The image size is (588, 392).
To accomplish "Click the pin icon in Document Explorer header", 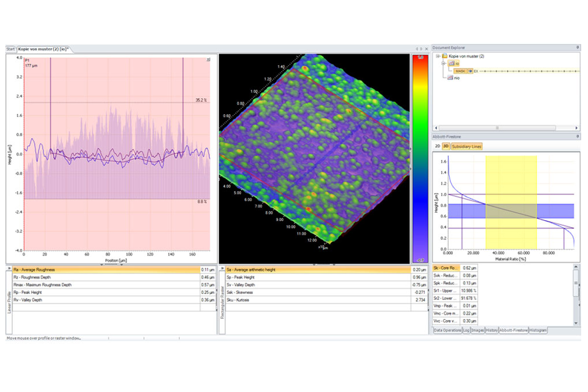I will pyautogui.click(x=578, y=48).
